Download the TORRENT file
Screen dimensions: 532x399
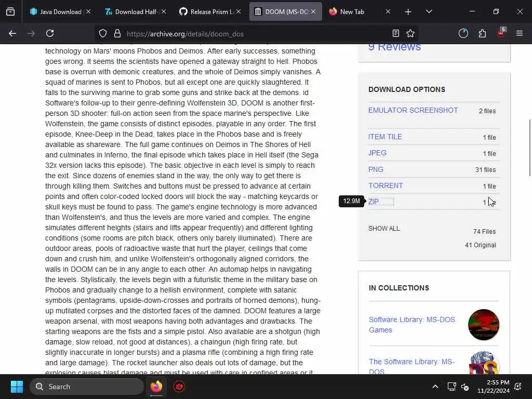click(385, 185)
